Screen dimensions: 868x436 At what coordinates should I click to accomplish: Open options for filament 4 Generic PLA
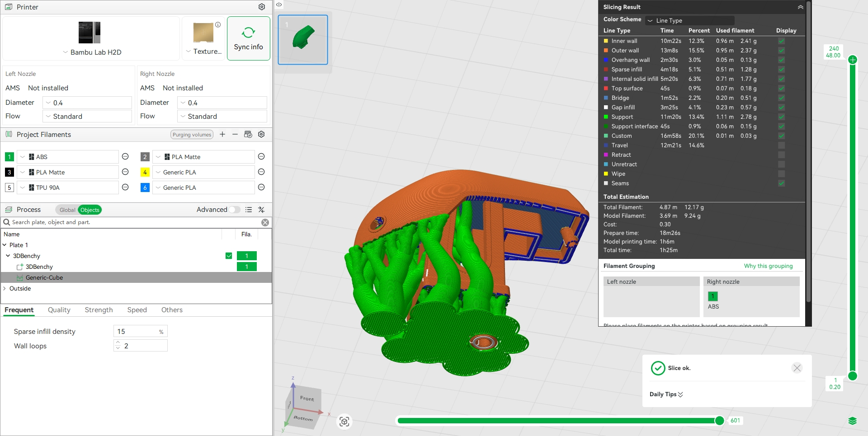click(261, 172)
